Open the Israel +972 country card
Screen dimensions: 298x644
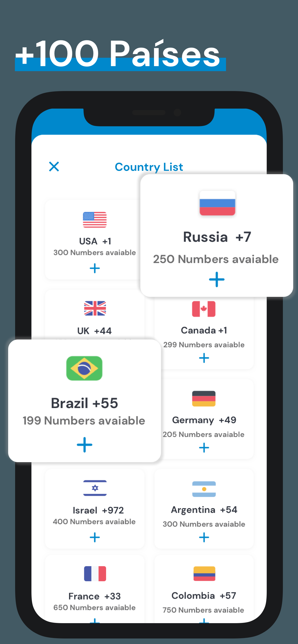(x=95, y=509)
